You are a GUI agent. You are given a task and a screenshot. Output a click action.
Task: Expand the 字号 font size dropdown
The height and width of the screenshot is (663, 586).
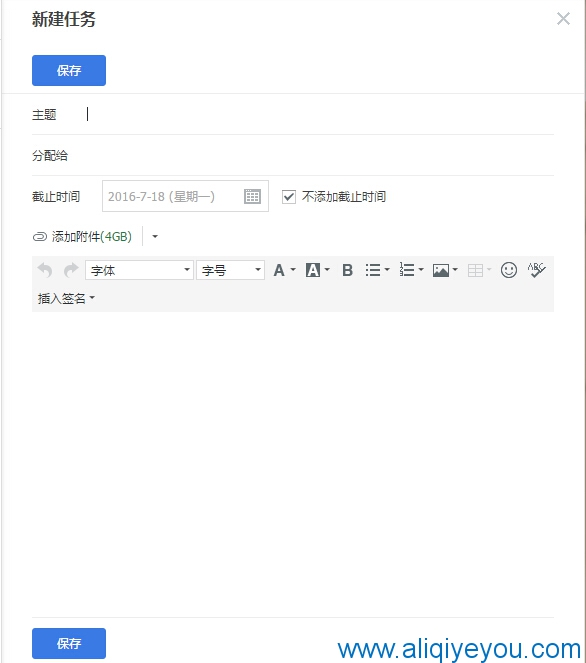click(x=230, y=270)
